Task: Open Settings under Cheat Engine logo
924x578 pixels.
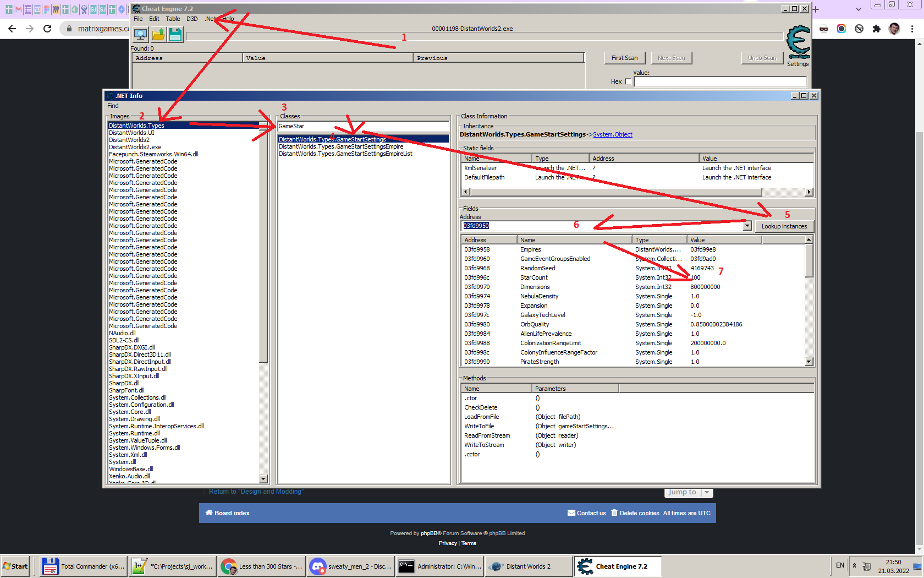Action: [798, 64]
